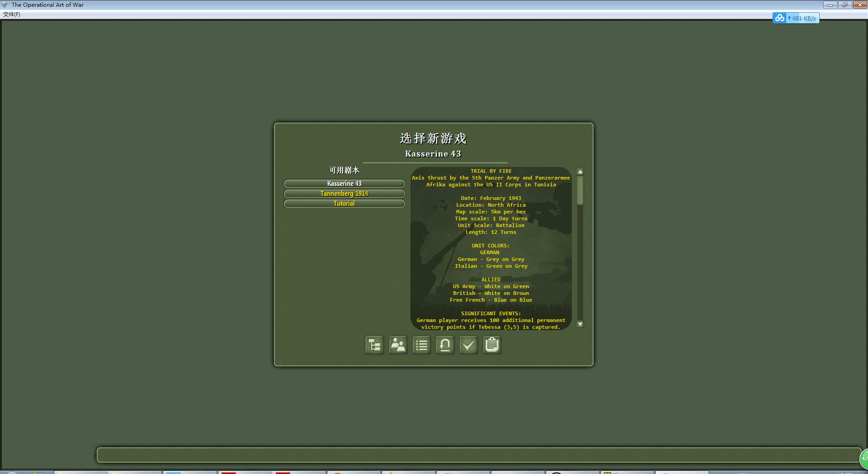This screenshot has height=474, width=868.
Task: Click the "ALLIED" heading text
Action: point(491,280)
